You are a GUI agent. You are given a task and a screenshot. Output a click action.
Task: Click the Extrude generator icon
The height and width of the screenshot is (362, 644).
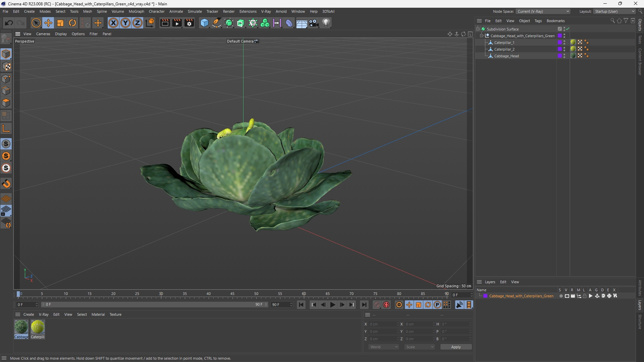pos(241,23)
